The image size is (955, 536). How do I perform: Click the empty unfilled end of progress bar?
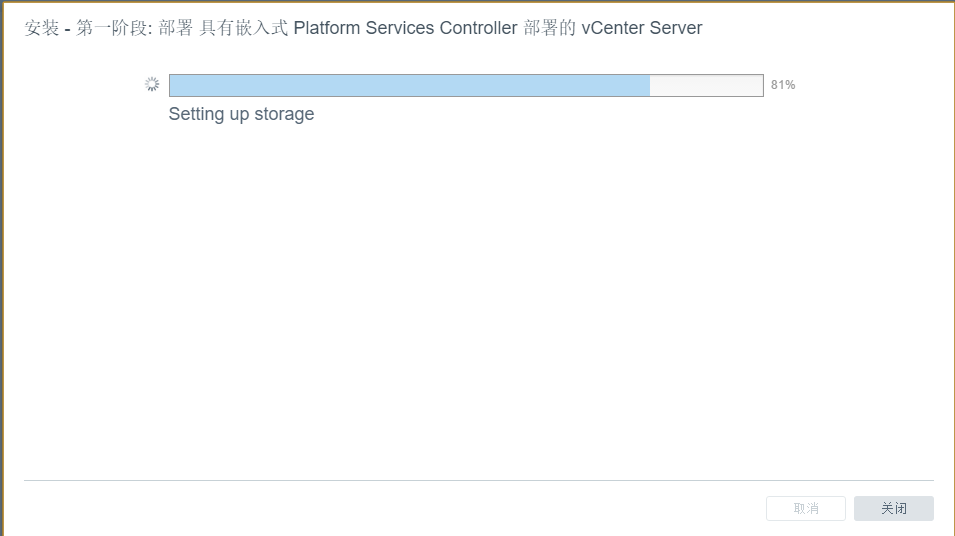coord(706,86)
